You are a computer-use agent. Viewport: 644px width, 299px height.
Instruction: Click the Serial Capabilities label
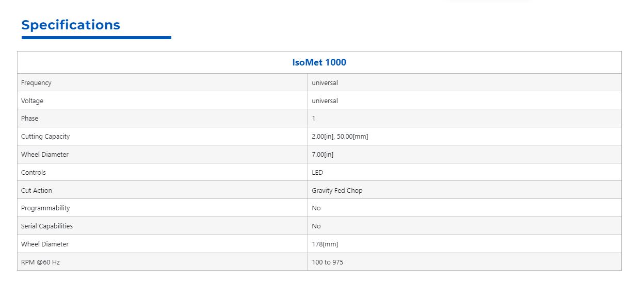[x=47, y=226]
